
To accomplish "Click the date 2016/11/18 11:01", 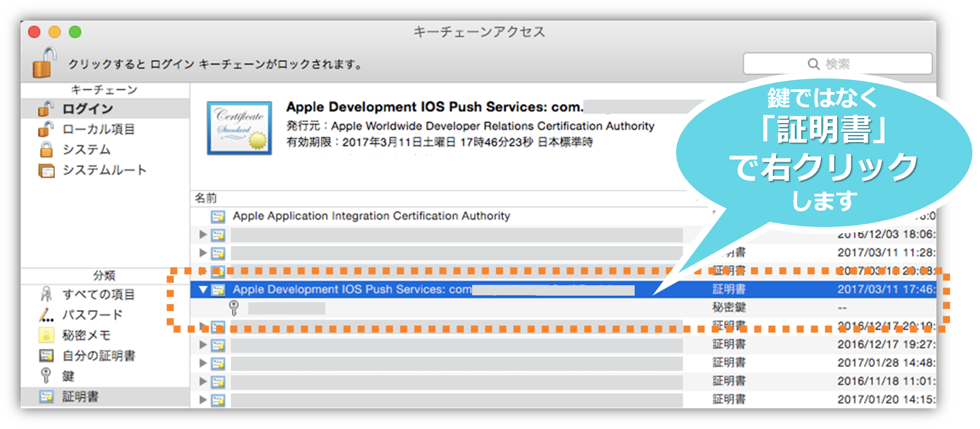I will (886, 381).
